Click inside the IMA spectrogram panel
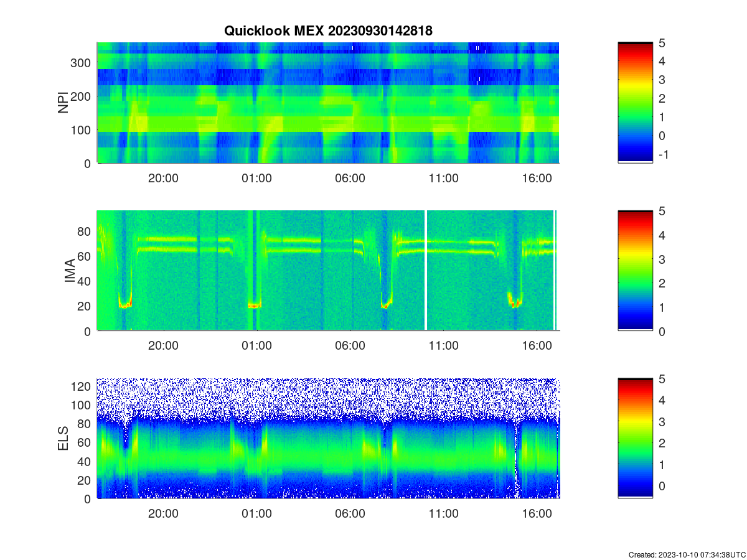747x560 pixels. (328, 271)
